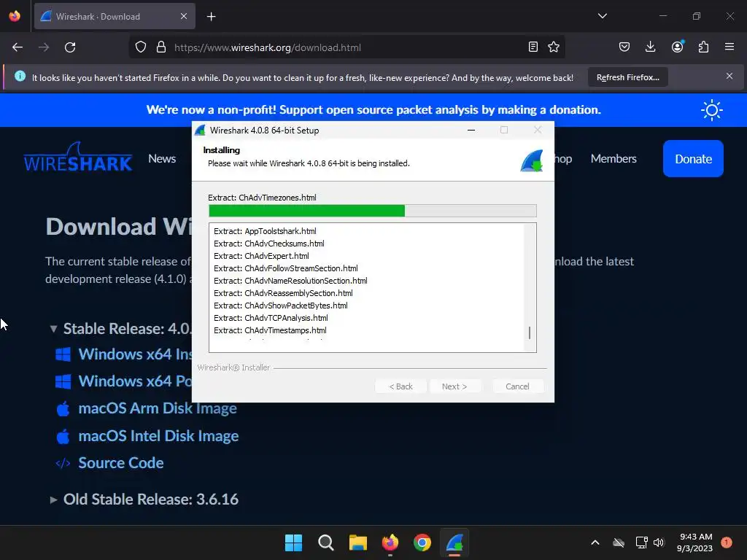
Task: Click the macOS Intel Disk Image link
Action: tap(158, 436)
